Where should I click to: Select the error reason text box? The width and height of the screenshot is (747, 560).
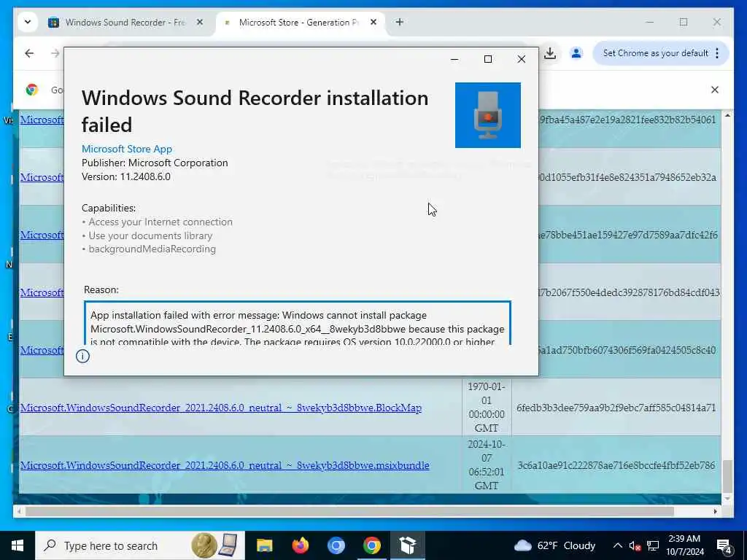[298, 323]
